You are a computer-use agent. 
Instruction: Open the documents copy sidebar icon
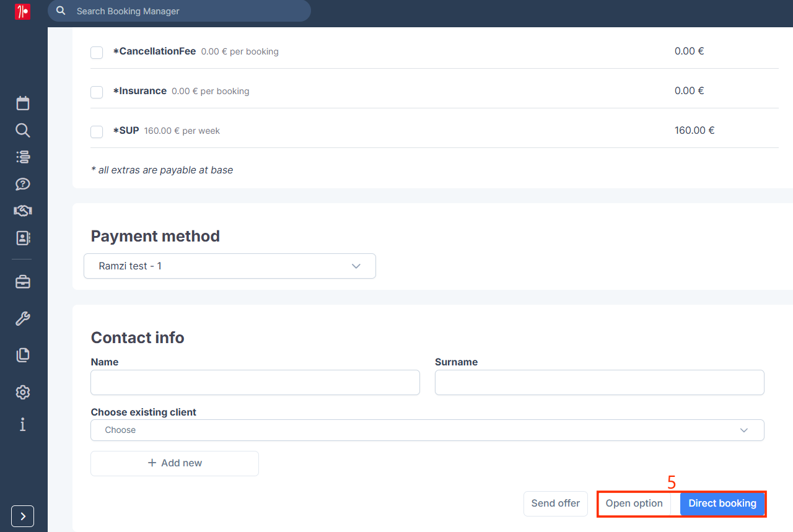coord(23,355)
